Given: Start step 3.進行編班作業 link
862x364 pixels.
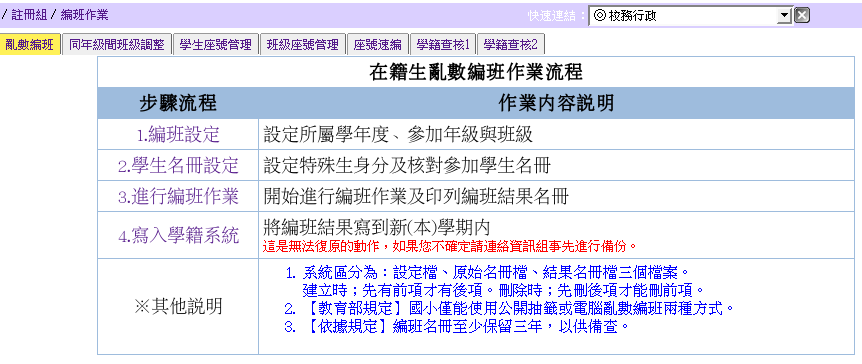Looking at the screenshot, I should coord(178,196).
